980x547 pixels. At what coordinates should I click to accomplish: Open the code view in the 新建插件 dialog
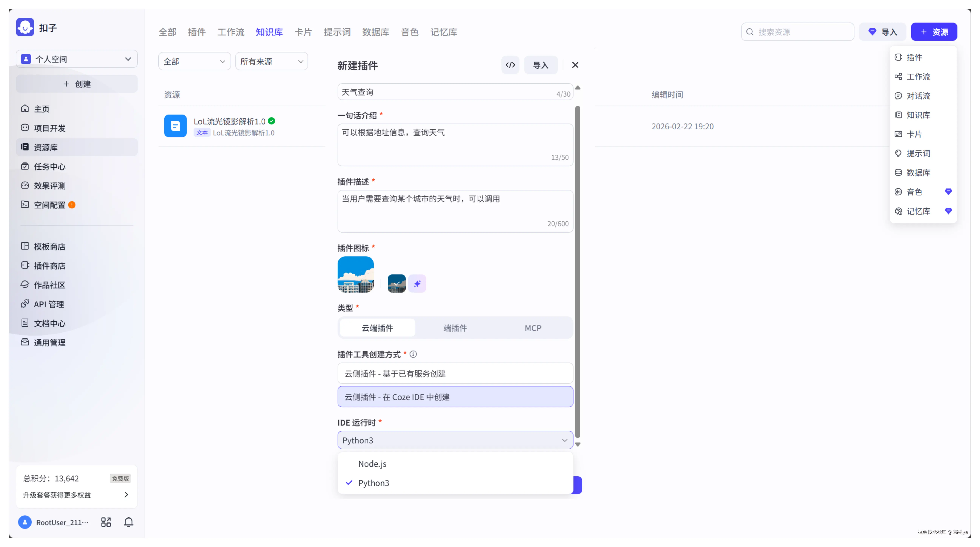coord(510,65)
